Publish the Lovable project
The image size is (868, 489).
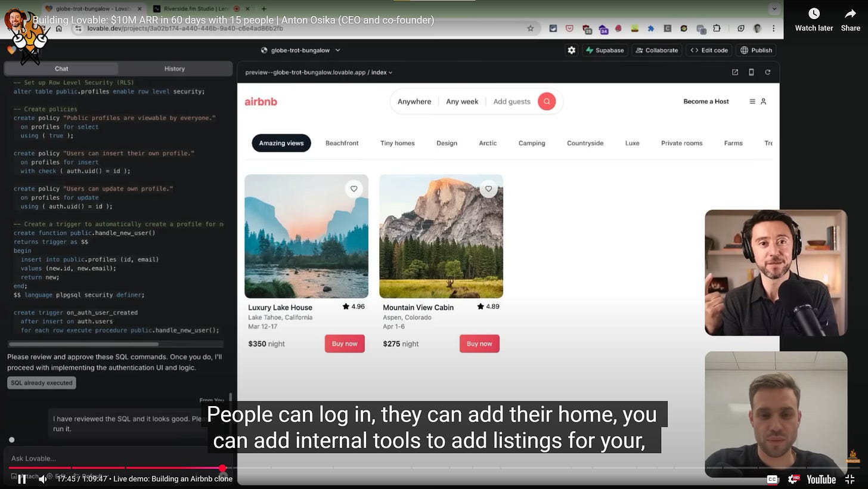coord(756,50)
